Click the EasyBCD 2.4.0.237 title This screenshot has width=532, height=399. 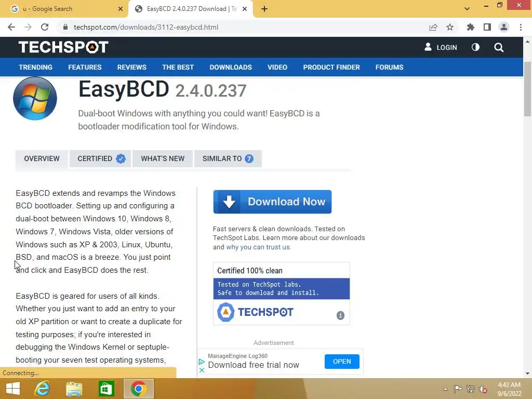pyautogui.click(x=163, y=89)
